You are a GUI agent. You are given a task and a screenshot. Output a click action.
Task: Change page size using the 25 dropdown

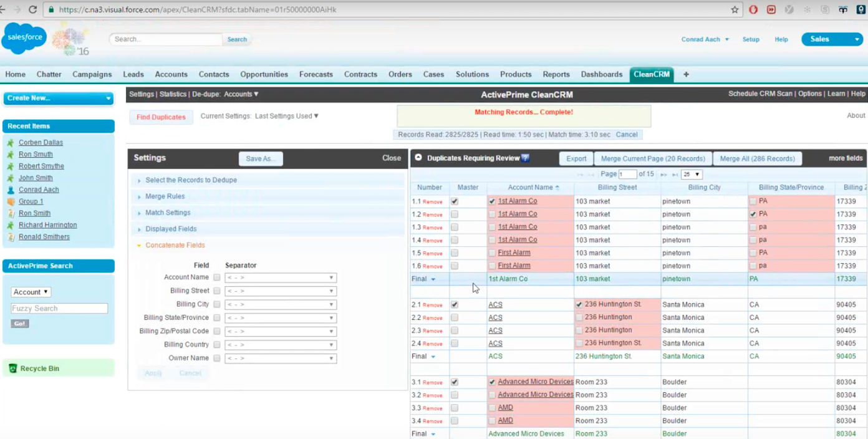692,175
